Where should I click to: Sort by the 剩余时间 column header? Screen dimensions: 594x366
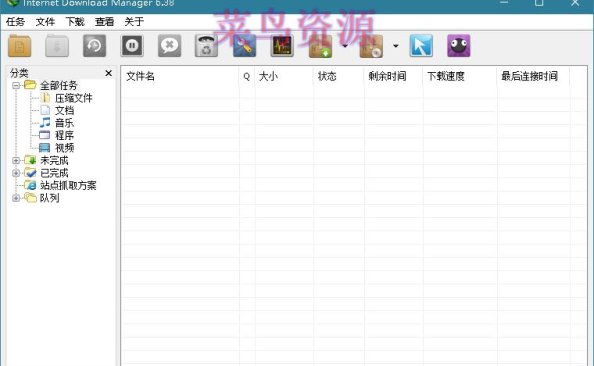coord(393,76)
